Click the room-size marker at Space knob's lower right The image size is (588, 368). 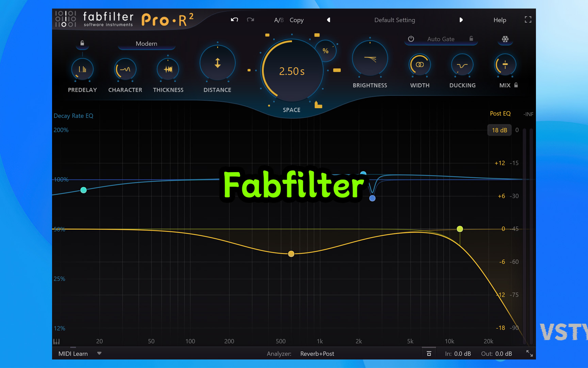coord(318,105)
